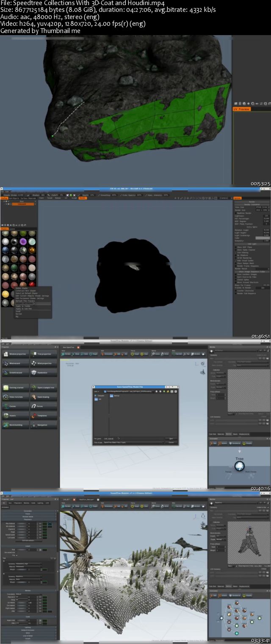Viewport: 271px width, 644px height.
Task: Open Wind properties button
Action: coord(44,363)
